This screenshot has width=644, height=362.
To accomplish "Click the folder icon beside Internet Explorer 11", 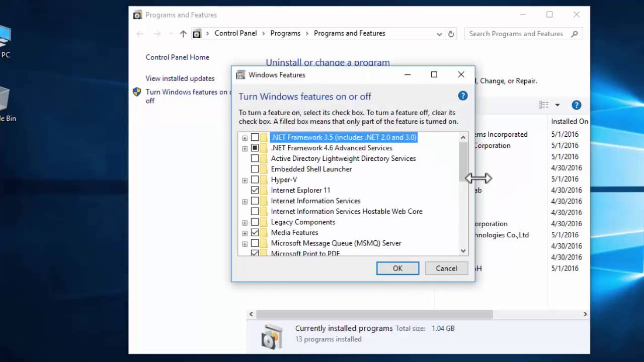I will (x=264, y=190).
